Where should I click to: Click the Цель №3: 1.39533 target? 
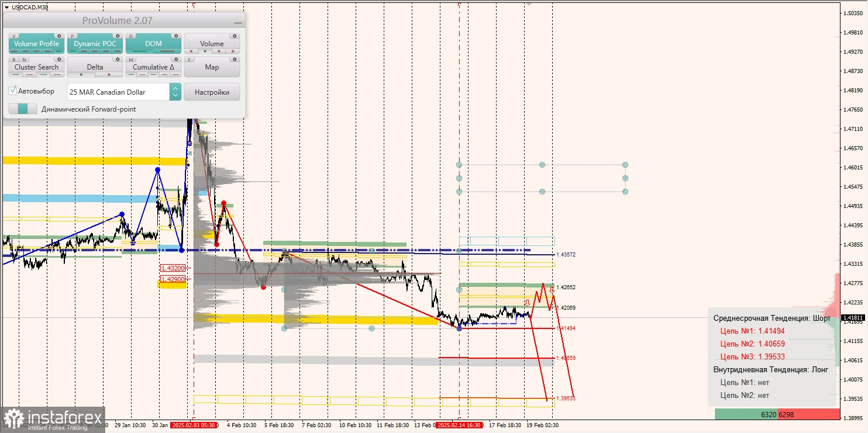click(x=752, y=356)
